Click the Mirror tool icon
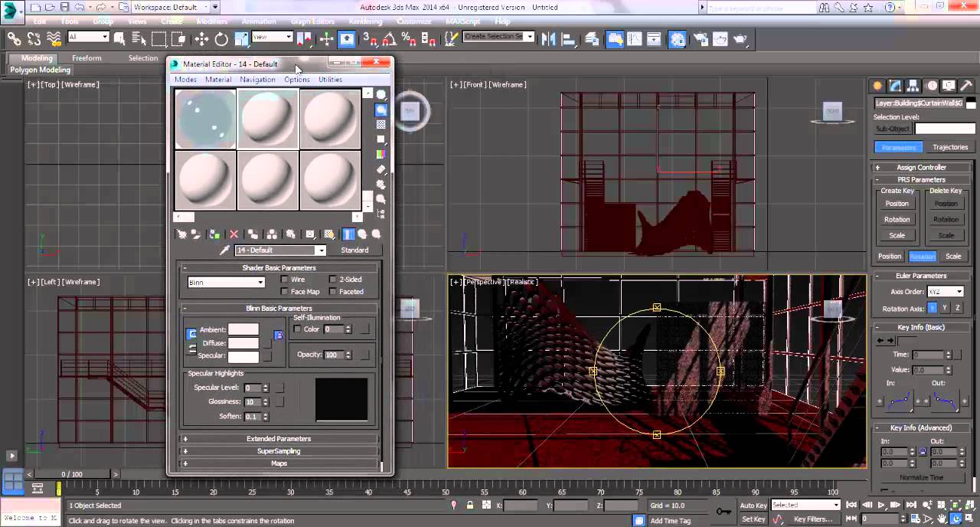Screen dimensions: 980x527 coord(550,38)
